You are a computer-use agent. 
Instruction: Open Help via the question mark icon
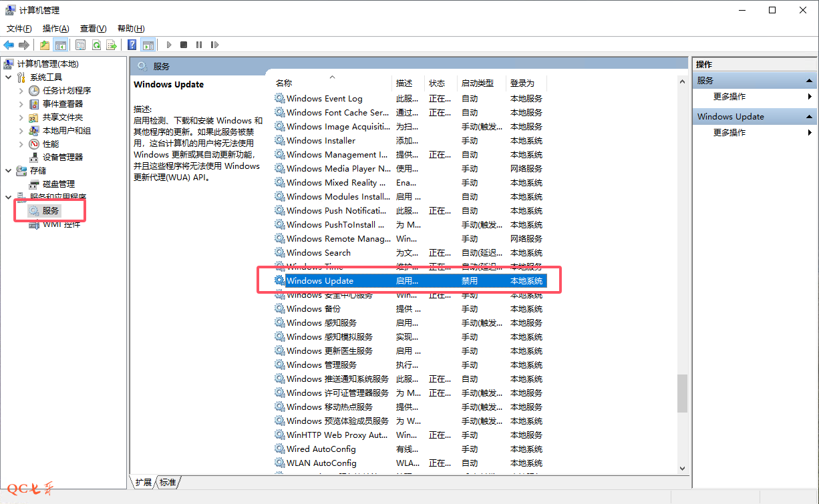tap(132, 45)
